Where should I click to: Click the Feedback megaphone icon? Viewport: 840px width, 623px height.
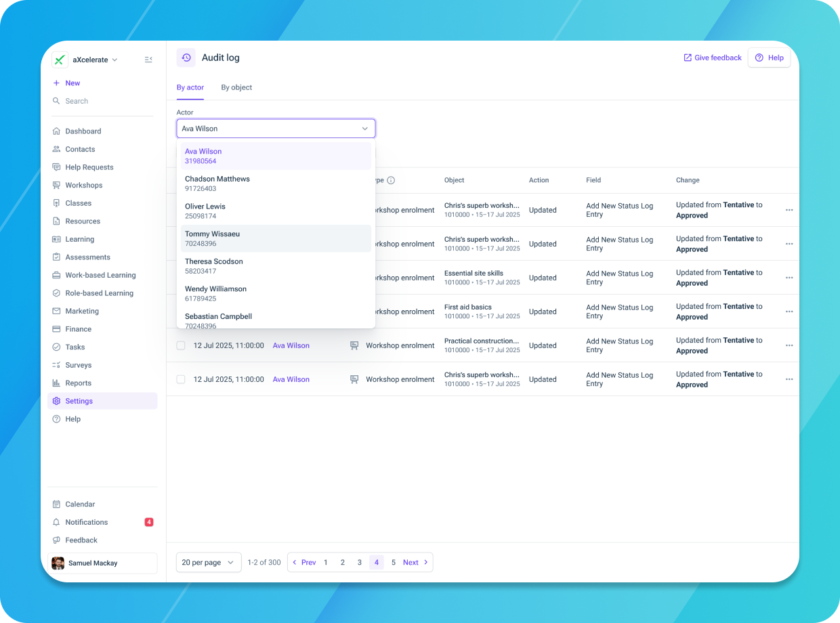pyautogui.click(x=56, y=540)
